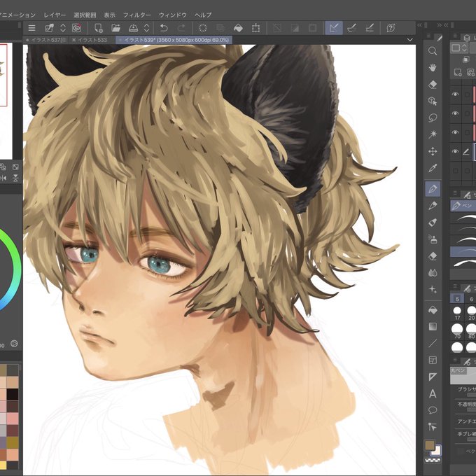
Task: Click the Fill bucket in command bar
Action: pyautogui.click(x=238, y=28)
